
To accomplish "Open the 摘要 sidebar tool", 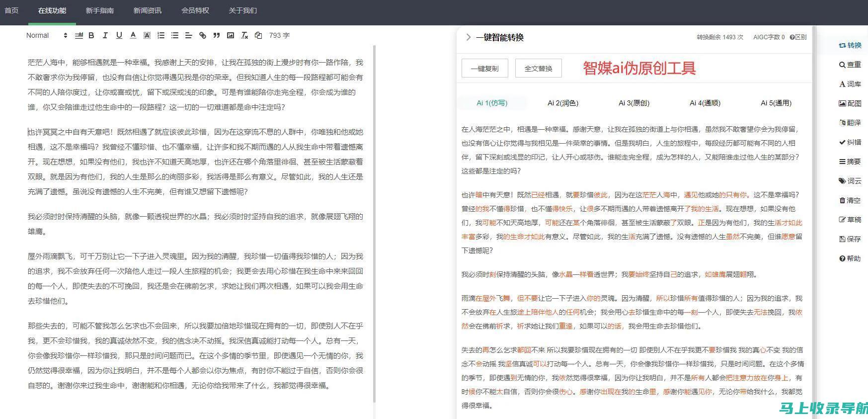I will 850,162.
